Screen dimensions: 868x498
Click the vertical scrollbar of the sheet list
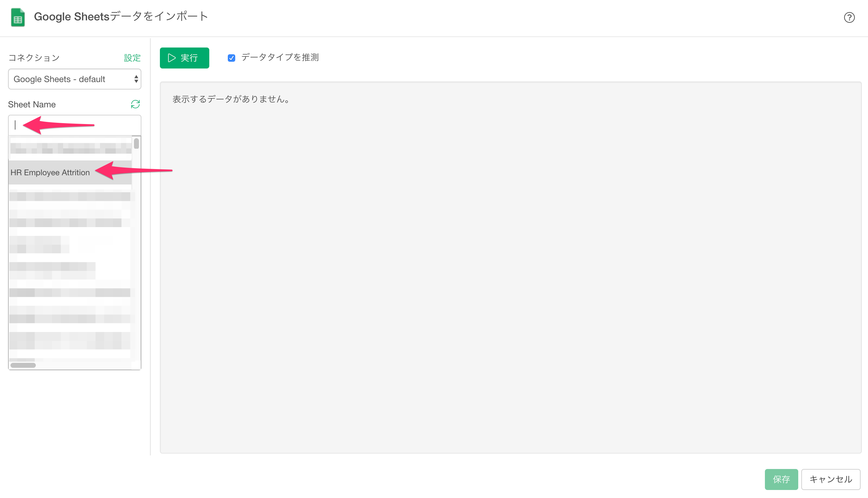[136, 143]
